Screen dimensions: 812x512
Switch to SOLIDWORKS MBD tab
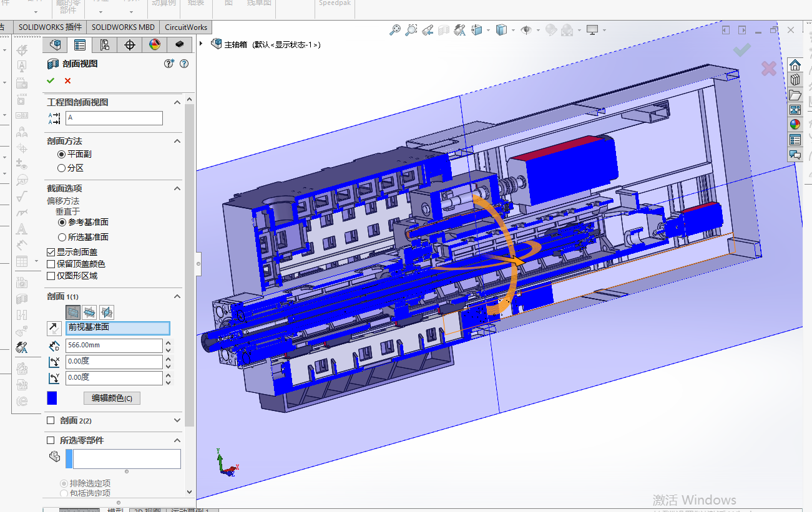pos(123,27)
